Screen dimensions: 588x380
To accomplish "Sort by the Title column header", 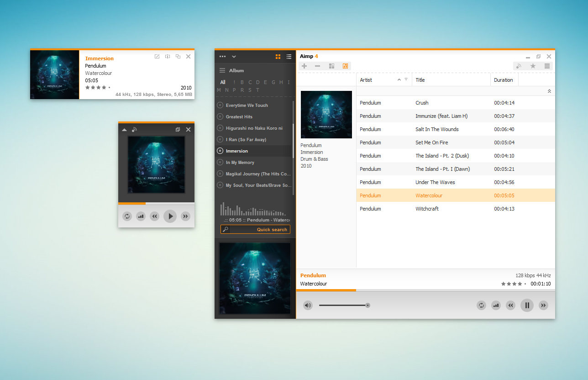I will pyautogui.click(x=451, y=80).
